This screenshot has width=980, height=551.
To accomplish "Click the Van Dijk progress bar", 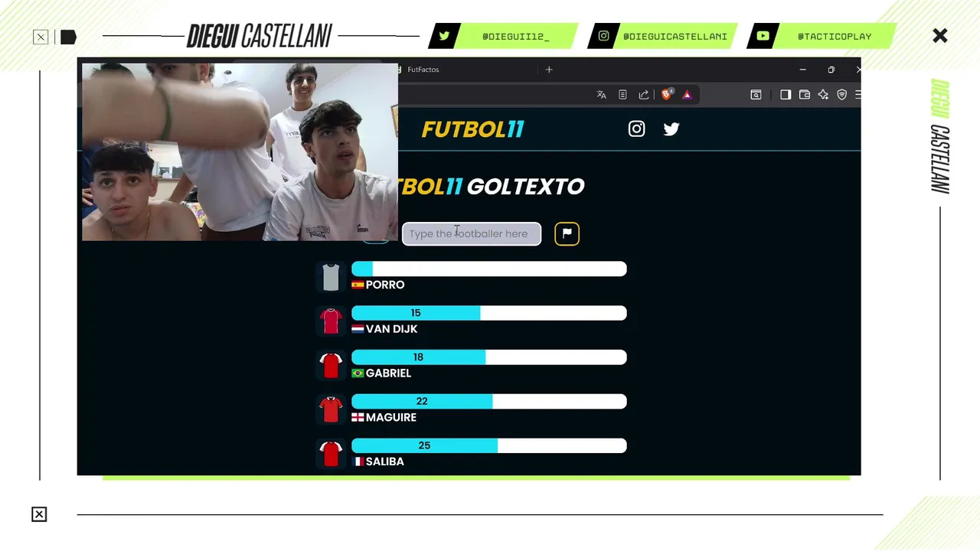I will coord(488,313).
